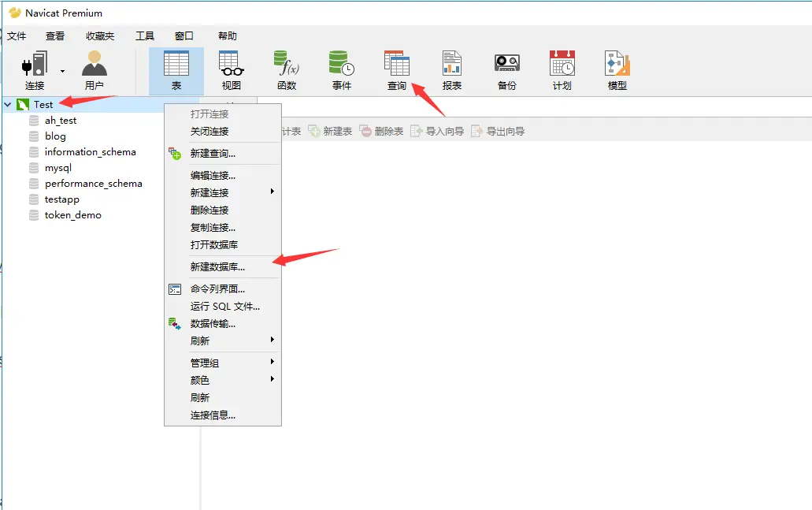Screen dimensions: 812x510
Task: Select the blog database
Action: pyautogui.click(x=55, y=136)
